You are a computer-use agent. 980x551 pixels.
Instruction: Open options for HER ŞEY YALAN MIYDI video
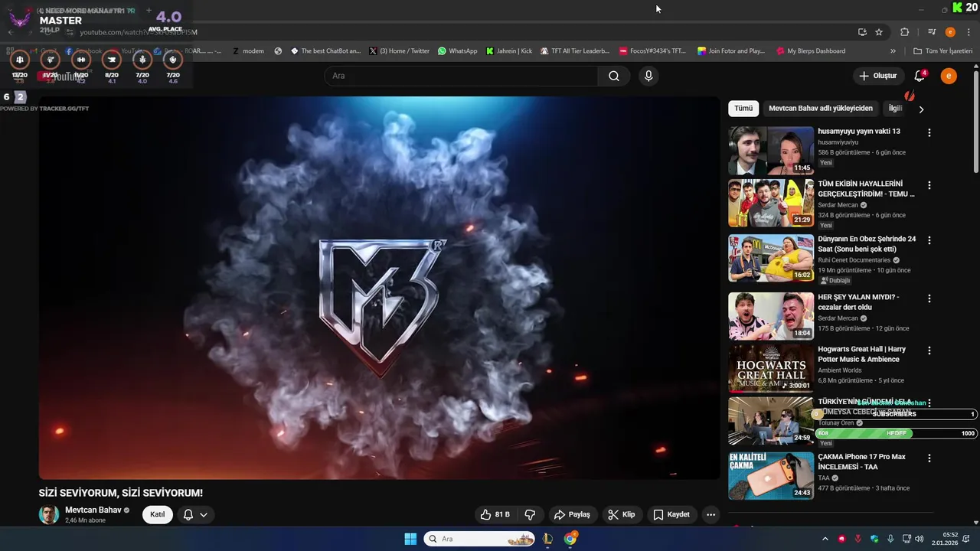pyautogui.click(x=929, y=298)
